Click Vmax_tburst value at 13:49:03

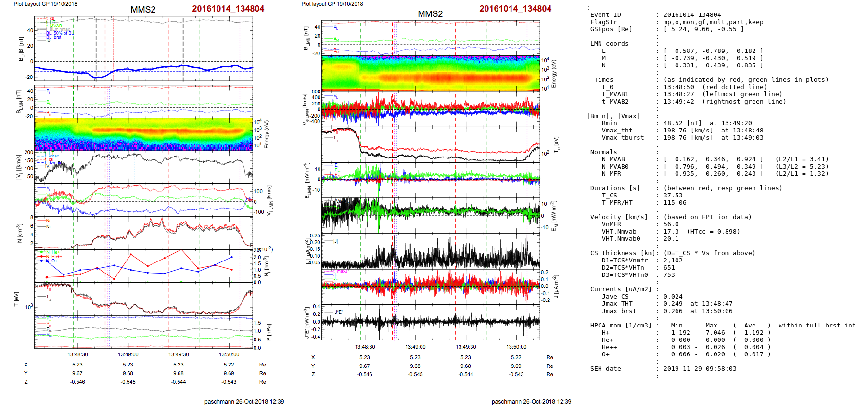click(713, 138)
